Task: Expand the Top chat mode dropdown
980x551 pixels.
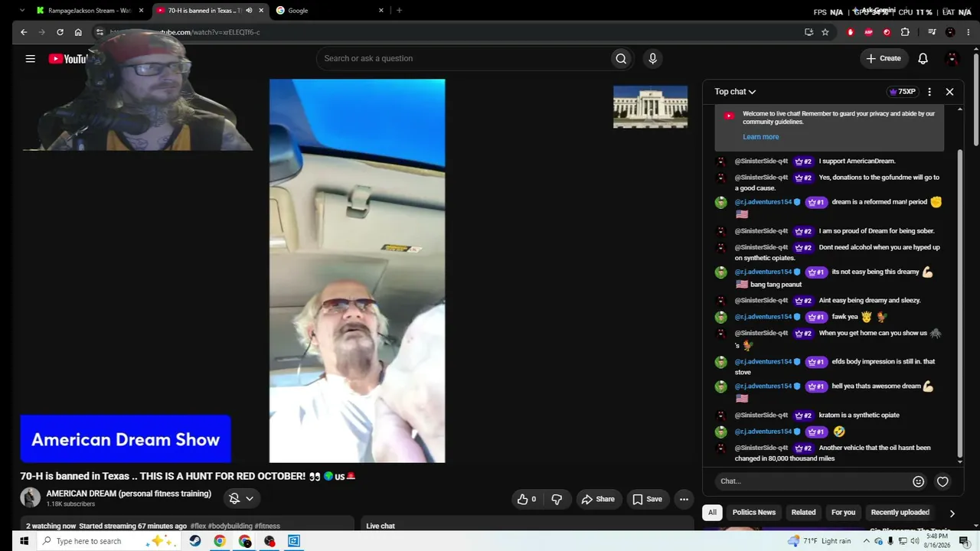Action: (735, 92)
